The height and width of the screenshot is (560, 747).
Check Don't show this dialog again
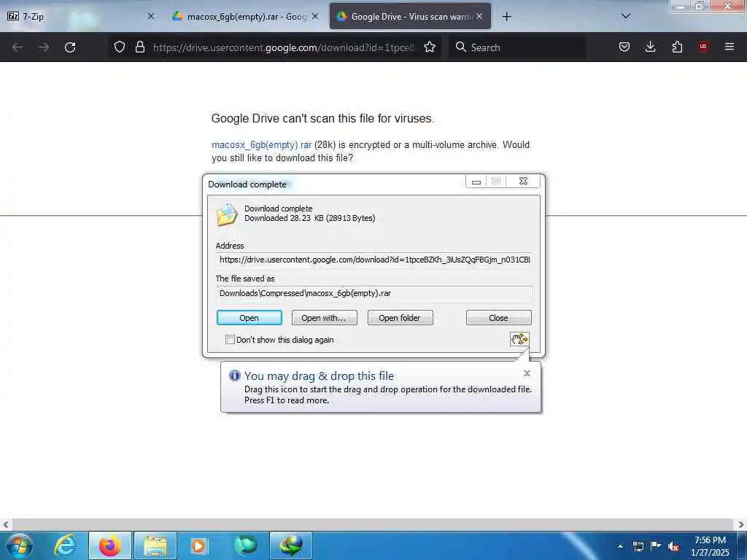coord(230,340)
